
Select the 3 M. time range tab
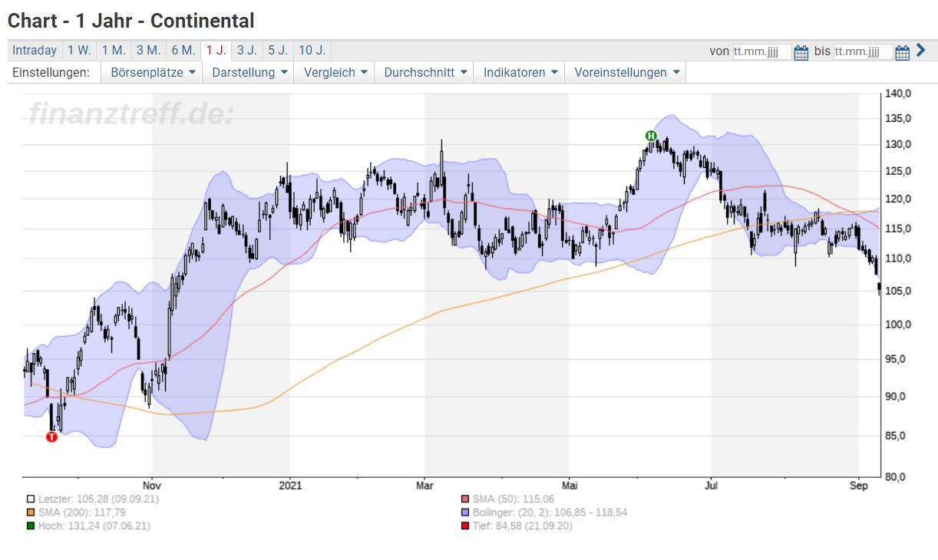tap(148, 51)
